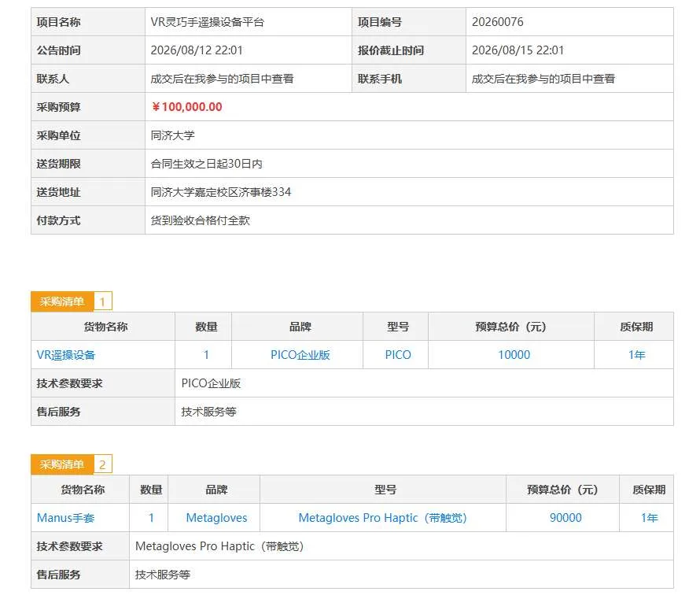
Task: Click the 公告时间 label cell
Action: click(88, 50)
